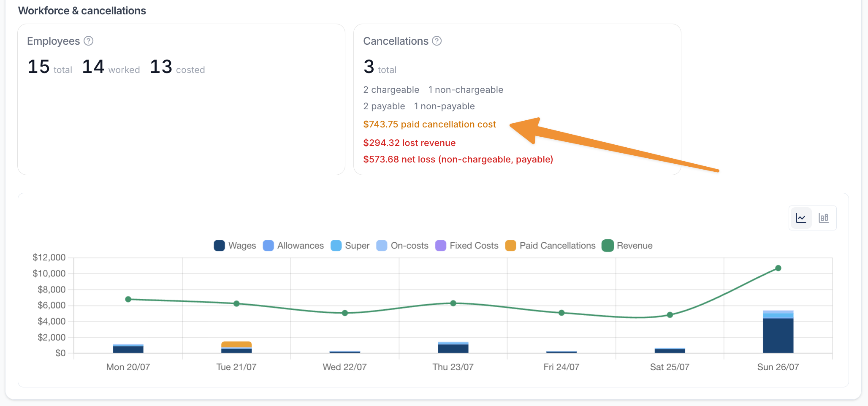
Task: Click the Thu 23/07 wages bar
Action: point(453,349)
